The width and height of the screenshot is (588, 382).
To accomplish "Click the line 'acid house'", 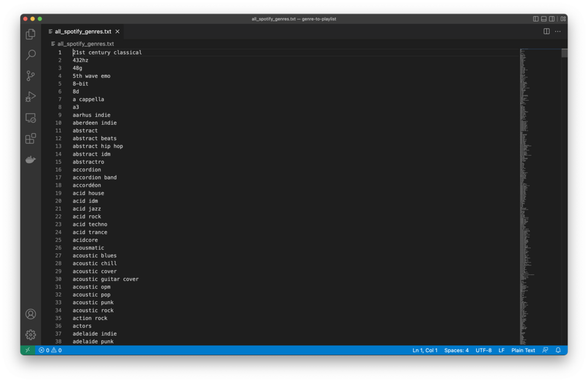I will tap(88, 193).
